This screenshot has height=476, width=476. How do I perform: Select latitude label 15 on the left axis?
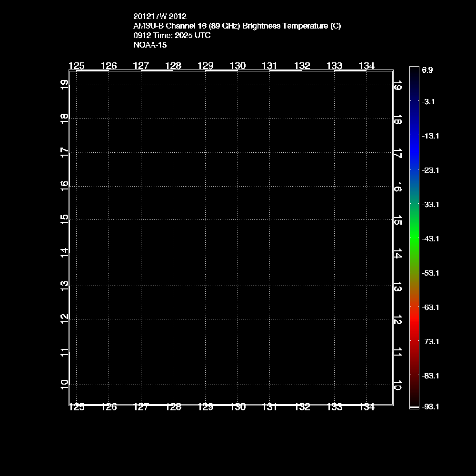click(x=65, y=218)
